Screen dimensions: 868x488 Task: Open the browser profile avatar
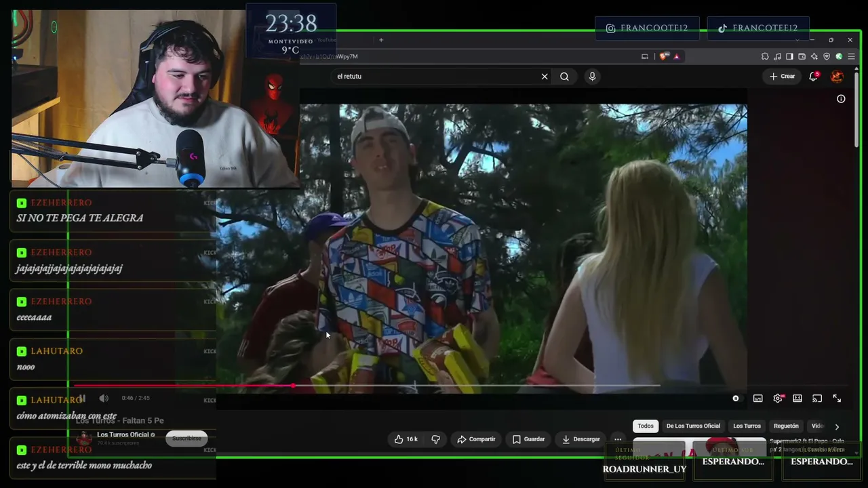(839, 56)
